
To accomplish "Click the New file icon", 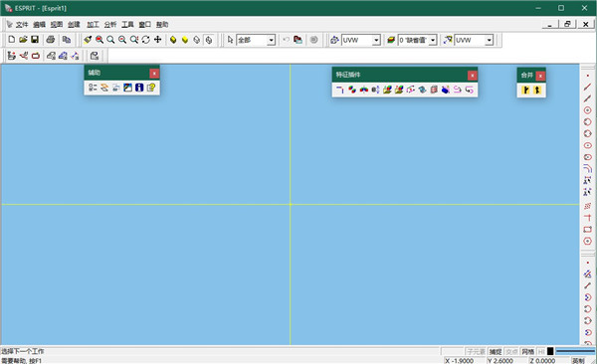I will [x=11, y=40].
